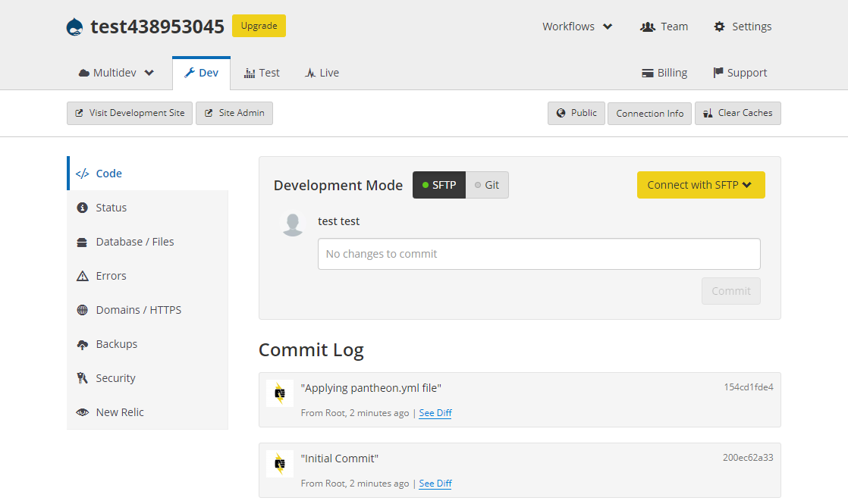Open Database / Files sidebar item
The width and height of the screenshot is (848, 504).
[134, 242]
